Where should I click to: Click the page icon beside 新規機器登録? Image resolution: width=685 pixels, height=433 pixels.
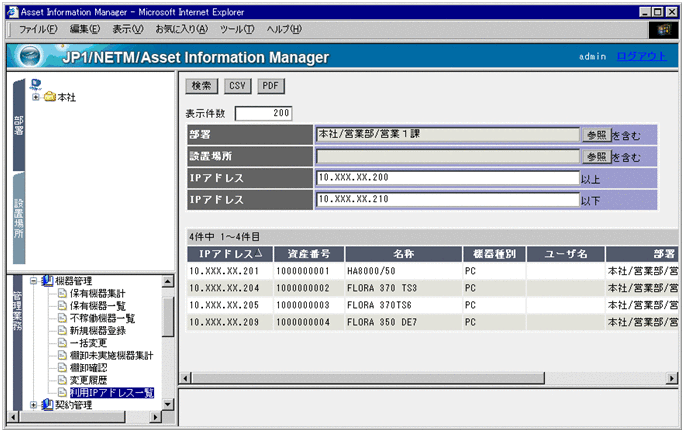61,330
